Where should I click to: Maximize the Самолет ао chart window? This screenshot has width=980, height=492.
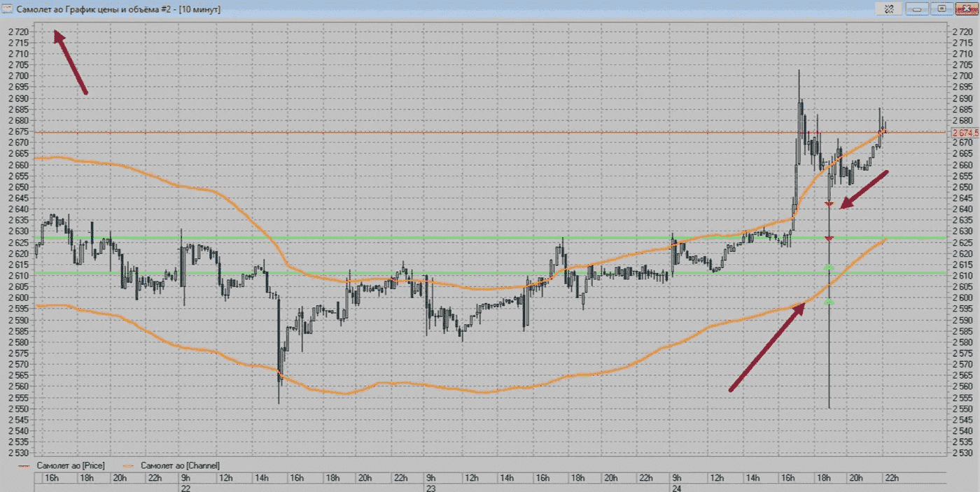point(941,8)
